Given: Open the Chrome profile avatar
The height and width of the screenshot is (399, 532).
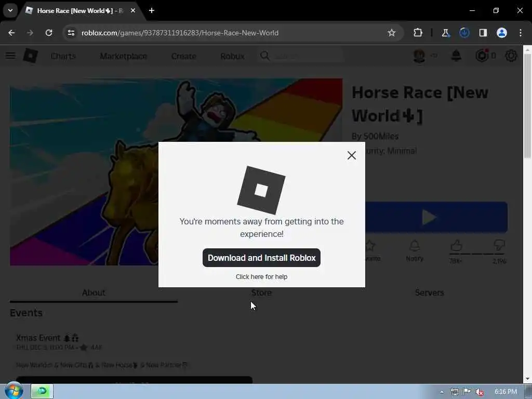Looking at the screenshot, I should 502,33.
